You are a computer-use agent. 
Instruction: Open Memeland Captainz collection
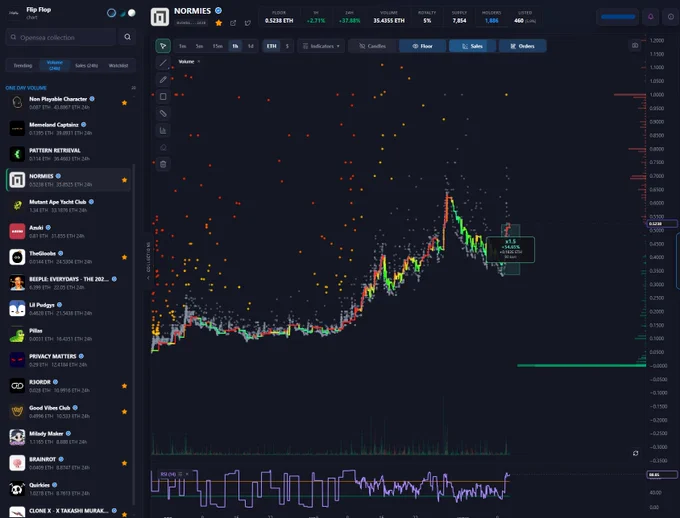(x=68, y=128)
